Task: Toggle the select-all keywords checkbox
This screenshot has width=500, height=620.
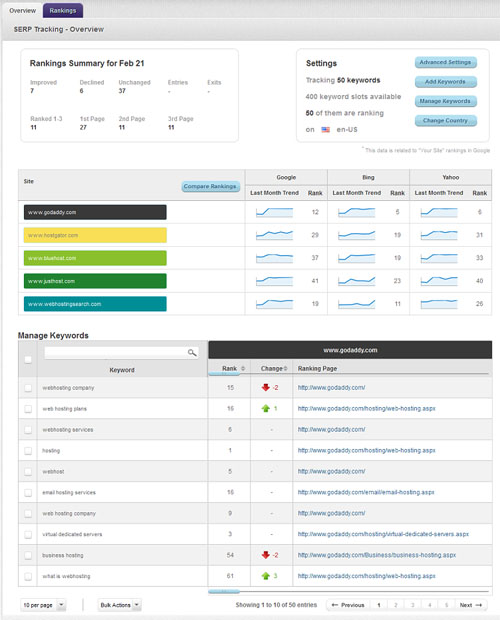Action: [28, 359]
